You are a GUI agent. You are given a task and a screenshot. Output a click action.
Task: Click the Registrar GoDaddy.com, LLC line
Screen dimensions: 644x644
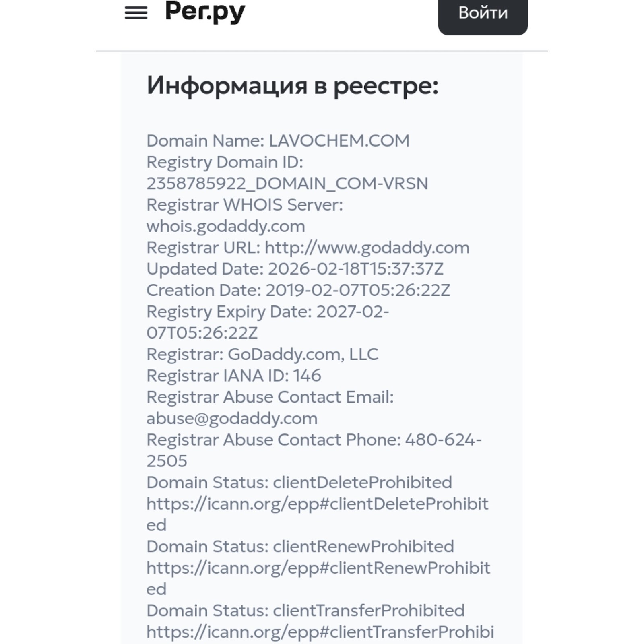pyautogui.click(x=262, y=354)
